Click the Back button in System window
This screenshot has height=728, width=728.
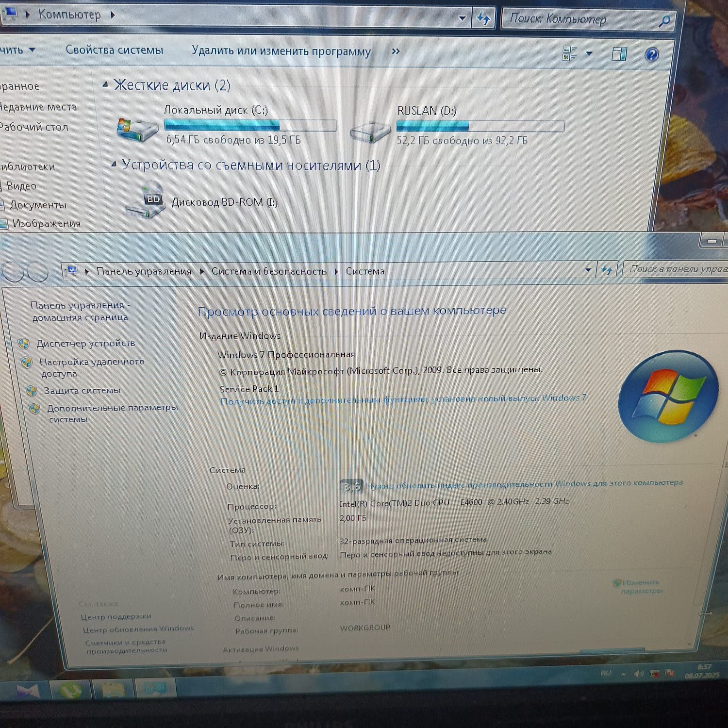coord(14,272)
